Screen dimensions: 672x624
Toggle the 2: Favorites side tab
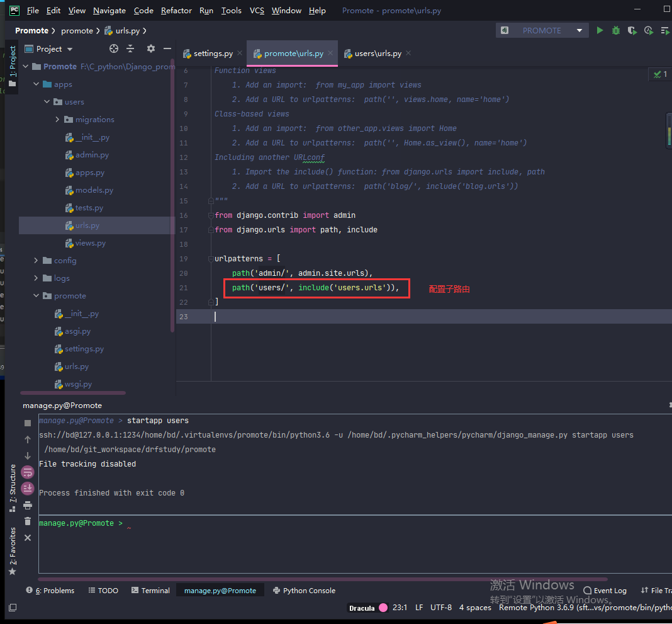[x=13, y=551]
